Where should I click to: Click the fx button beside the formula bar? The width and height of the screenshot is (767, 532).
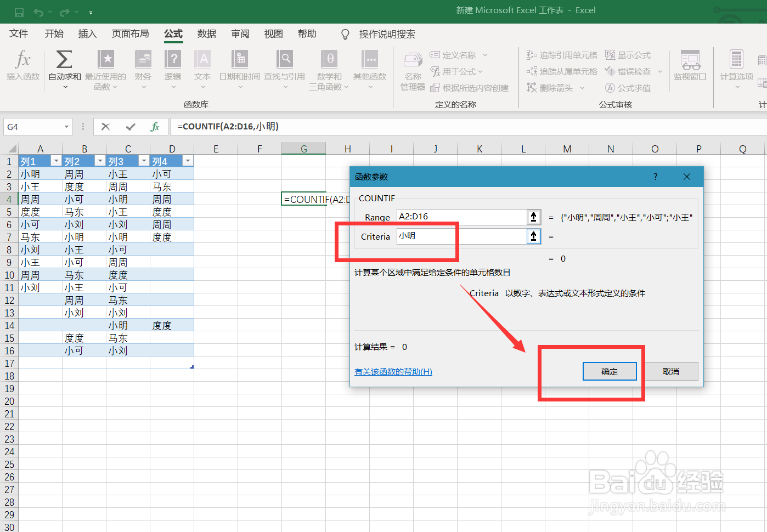click(155, 127)
